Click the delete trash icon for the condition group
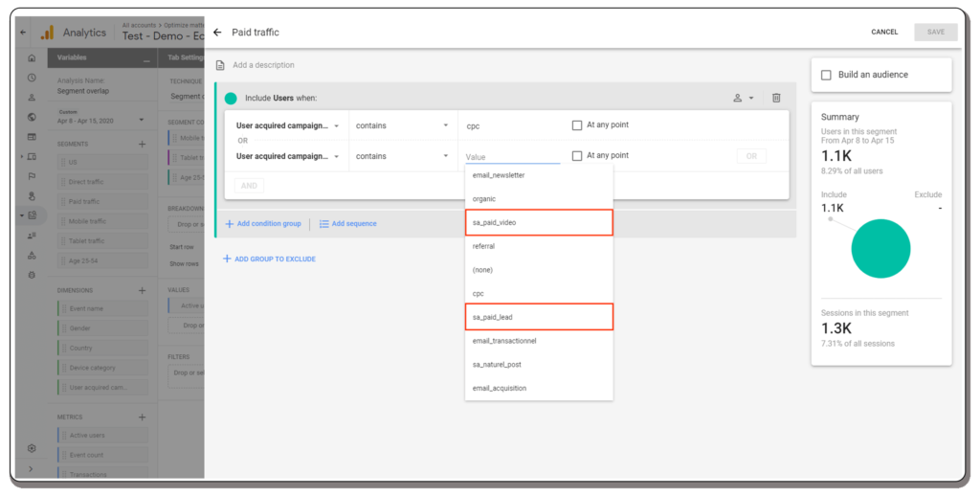980x496 pixels. tap(776, 98)
